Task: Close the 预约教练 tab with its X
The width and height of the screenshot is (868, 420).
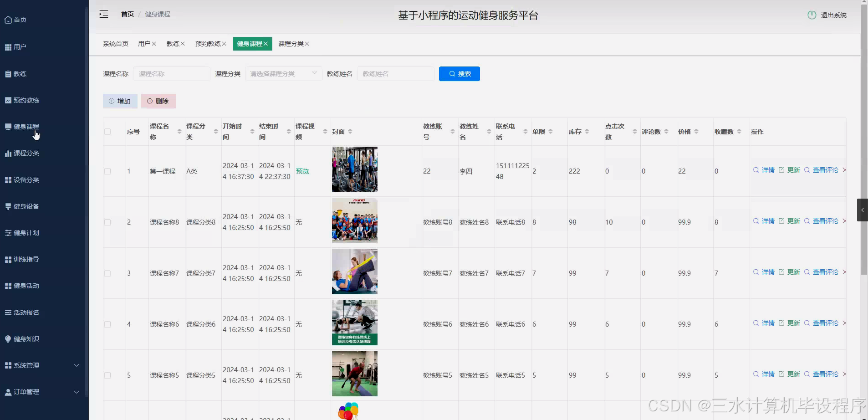Action: (224, 44)
